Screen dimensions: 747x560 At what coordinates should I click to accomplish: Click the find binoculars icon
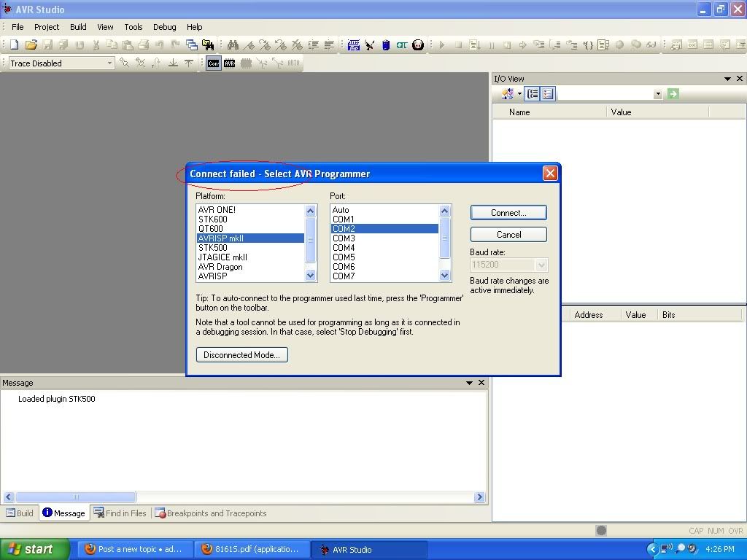click(x=233, y=44)
